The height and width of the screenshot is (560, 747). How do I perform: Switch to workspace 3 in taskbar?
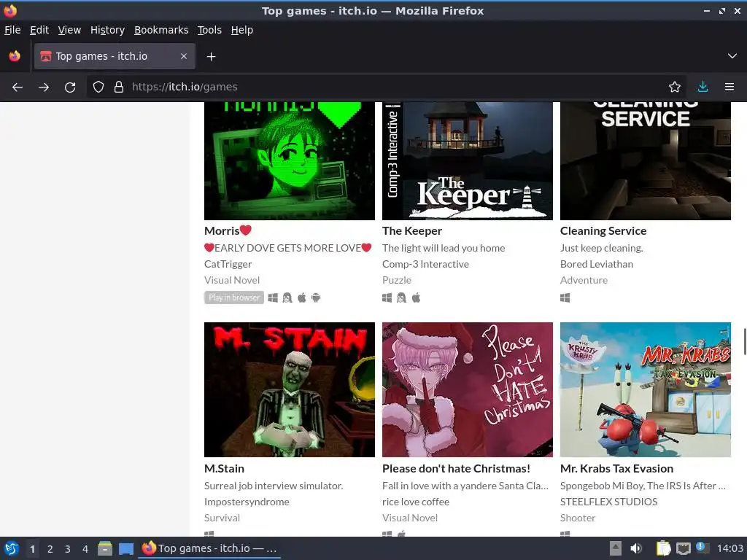point(68,548)
